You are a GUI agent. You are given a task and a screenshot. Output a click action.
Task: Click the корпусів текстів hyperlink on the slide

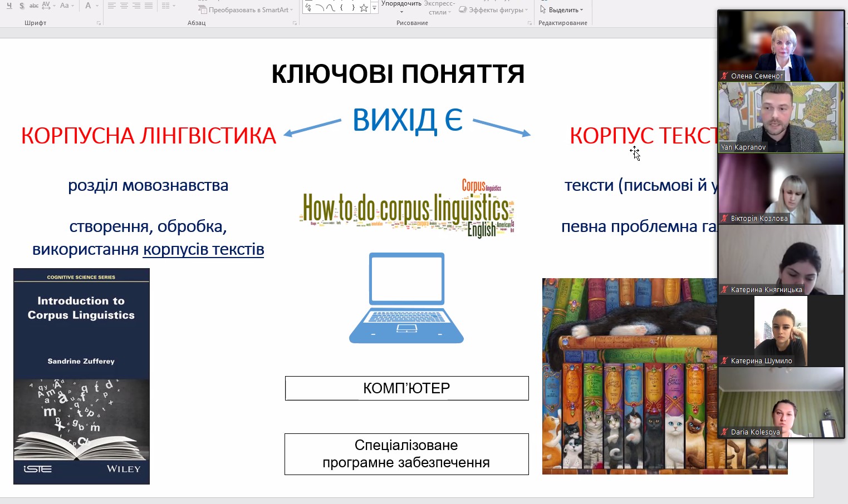pos(203,249)
